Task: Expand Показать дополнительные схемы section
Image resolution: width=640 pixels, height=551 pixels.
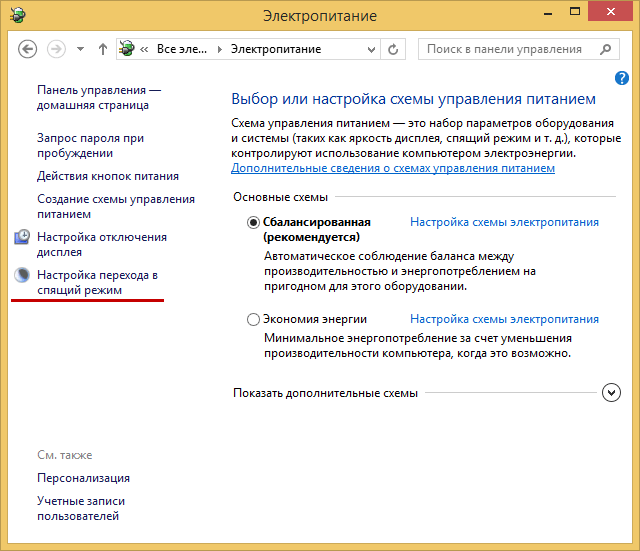Action: tap(612, 393)
